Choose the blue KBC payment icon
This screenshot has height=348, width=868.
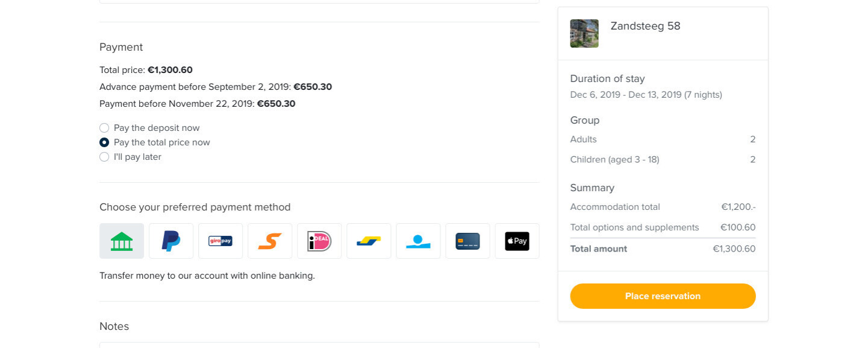(418, 241)
